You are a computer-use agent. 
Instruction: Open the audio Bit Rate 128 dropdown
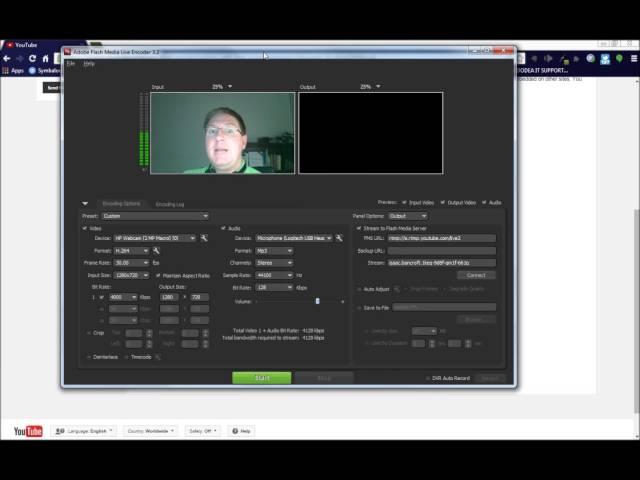click(274, 288)
